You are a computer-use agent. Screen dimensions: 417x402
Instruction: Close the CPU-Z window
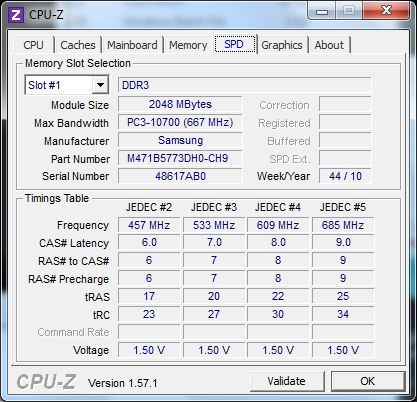(386, 11)
